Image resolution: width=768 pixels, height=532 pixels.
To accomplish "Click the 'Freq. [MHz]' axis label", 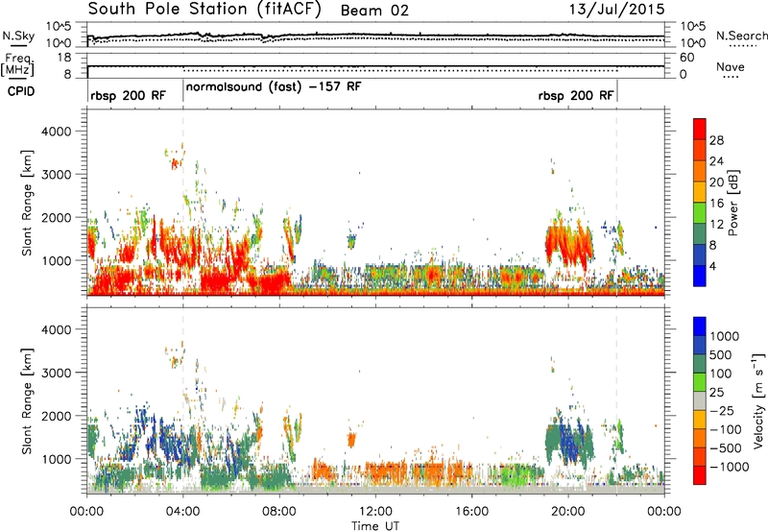I will pos(18,65).
